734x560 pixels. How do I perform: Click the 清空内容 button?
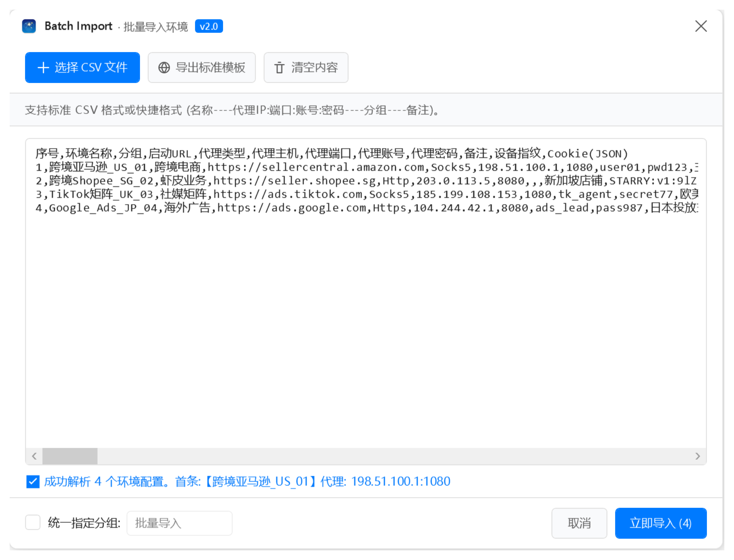pos(306,68)
